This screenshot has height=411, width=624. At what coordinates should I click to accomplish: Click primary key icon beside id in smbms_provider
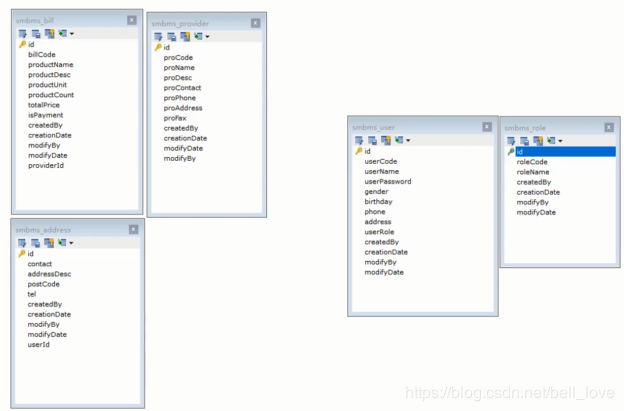pos(158,47)
